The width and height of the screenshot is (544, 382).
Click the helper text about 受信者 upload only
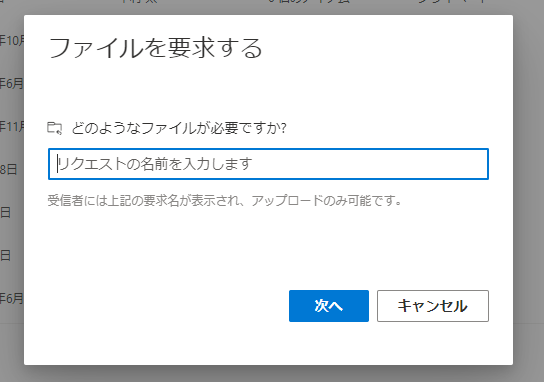coord(224,201)
